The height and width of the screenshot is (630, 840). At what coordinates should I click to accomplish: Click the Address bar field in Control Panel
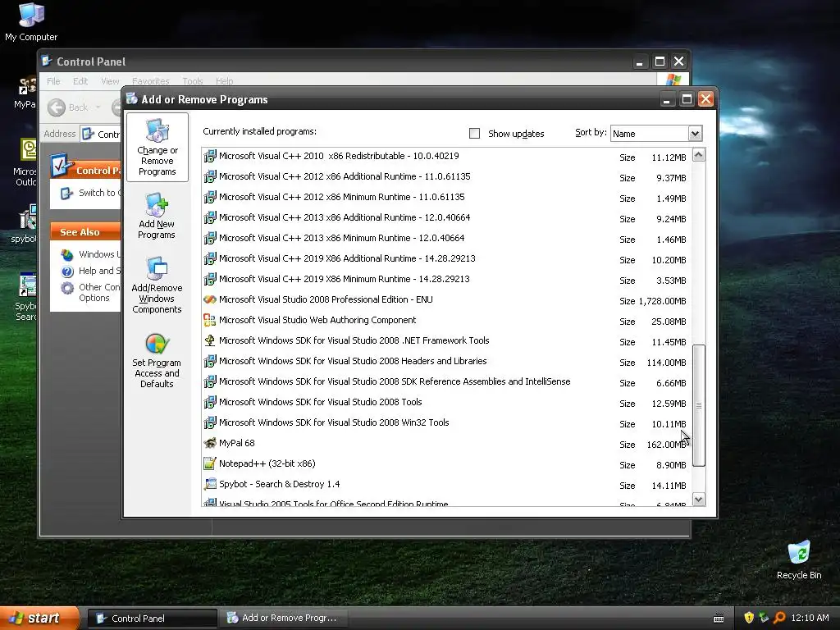click(102, 134)
